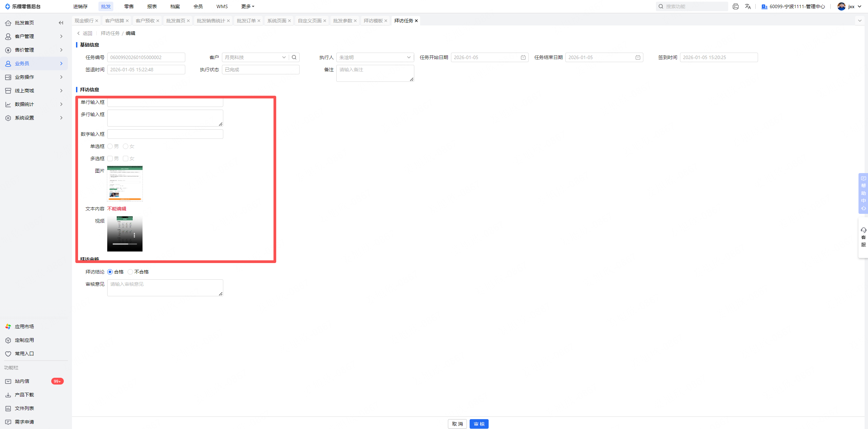
Task: Check the 男 checkbox in 多选框
Action: click(110, 158)
